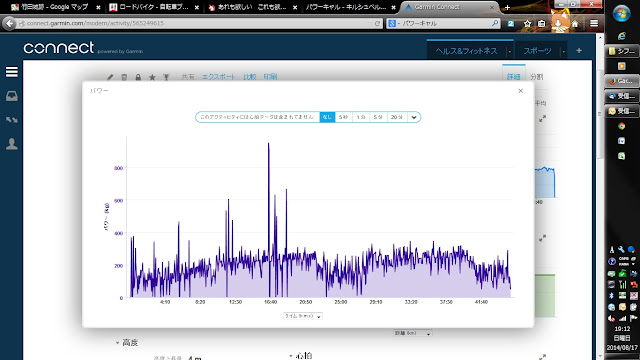Click the エクスポート link
Viewport: 640px width, 360px height.
pyautogui.click(x=219, y=77)
